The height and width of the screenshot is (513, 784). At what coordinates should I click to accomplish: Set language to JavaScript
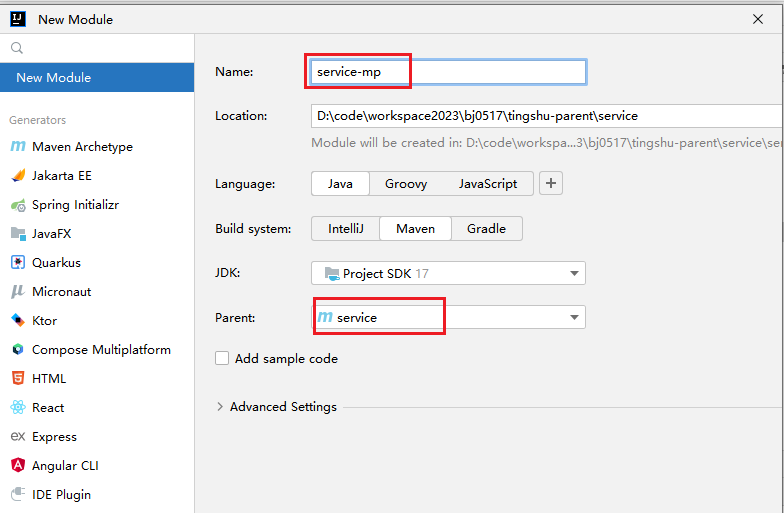coord(488,184)
